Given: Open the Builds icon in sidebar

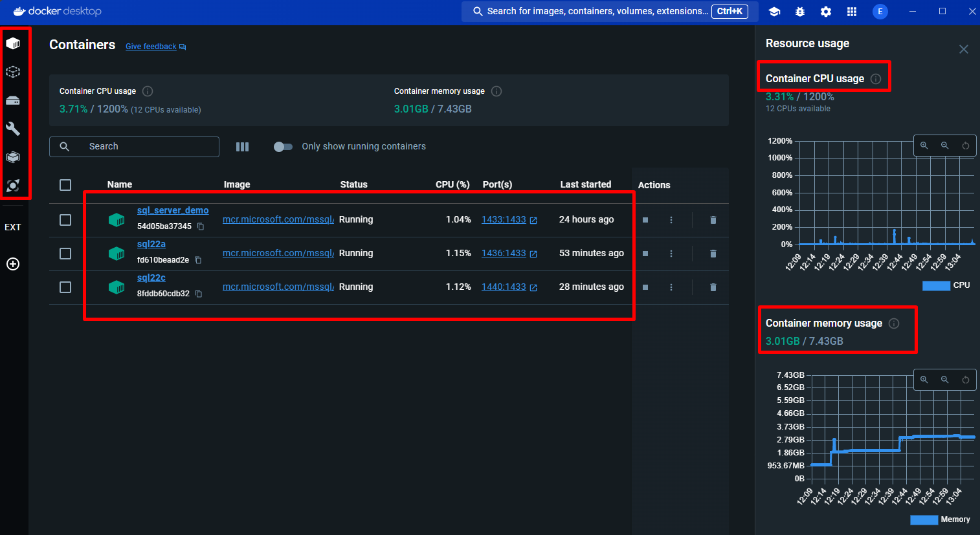Looking at the screenshot, I should click(13, 157).
